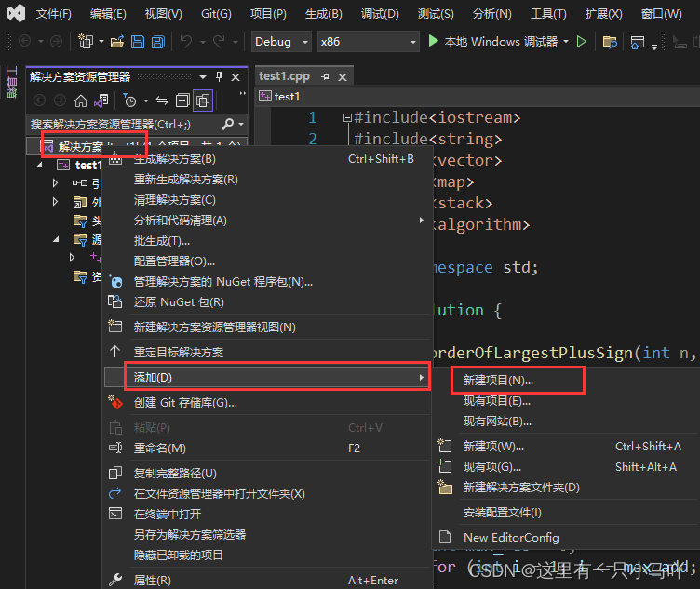Select 新建解决方案文件夹(D)

click(x=564, y=488)
